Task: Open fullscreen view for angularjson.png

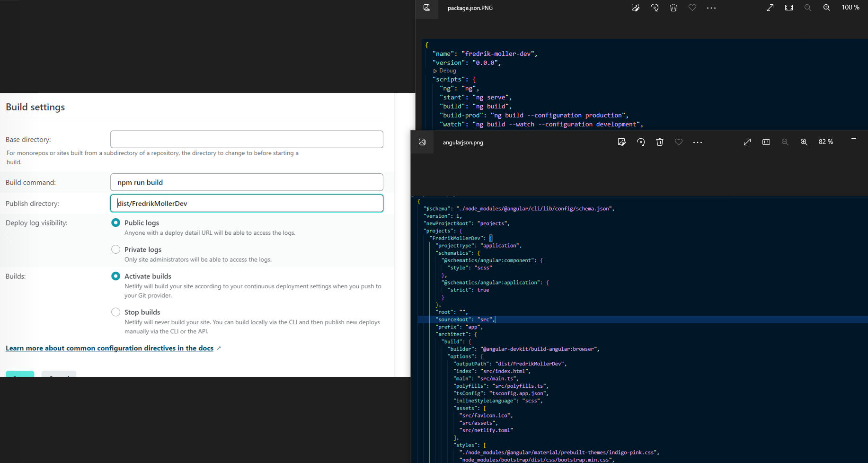Action: (x=747, y=142)
